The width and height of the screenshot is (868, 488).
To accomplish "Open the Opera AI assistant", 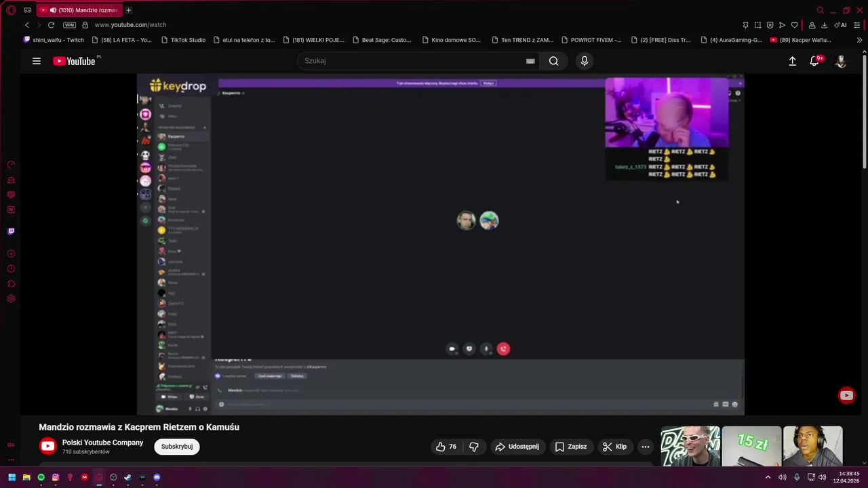I will point(840,25).
